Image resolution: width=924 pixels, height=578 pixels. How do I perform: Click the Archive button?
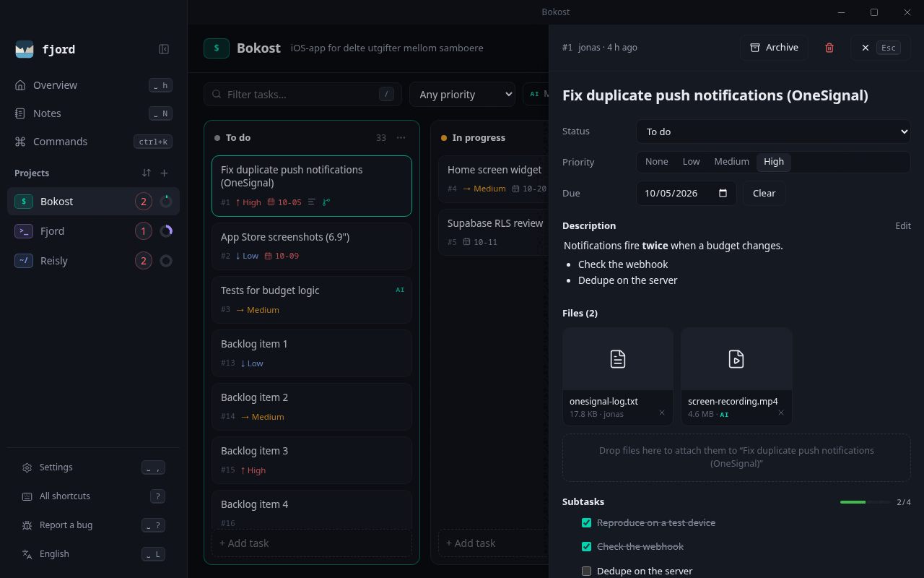click(774, 48)
